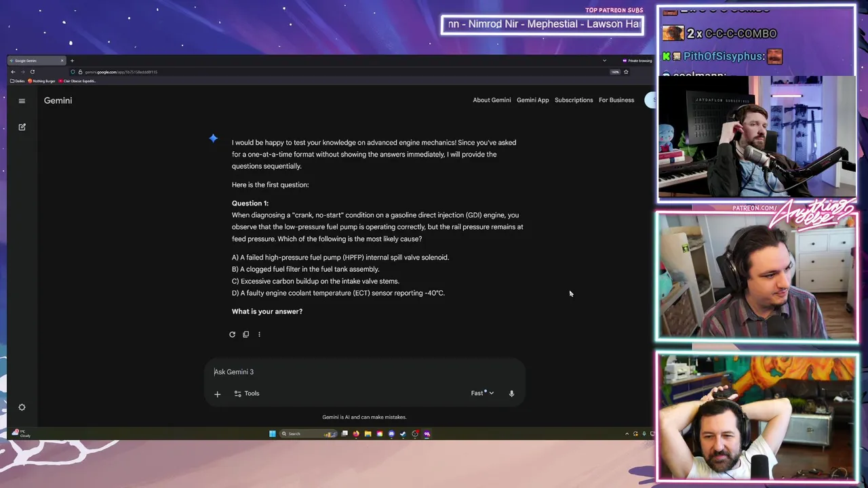
Task: Open the Fast model selector dropdown
Action: tap(482, 393)
